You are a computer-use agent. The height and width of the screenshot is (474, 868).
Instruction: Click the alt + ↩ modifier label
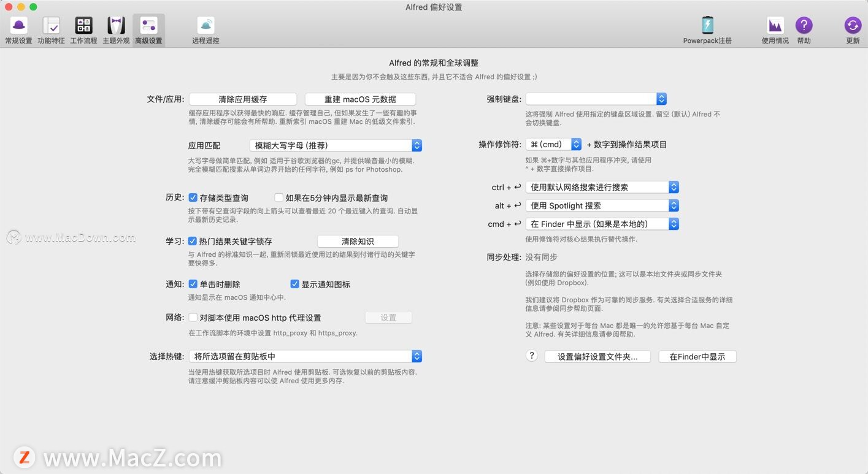(508, 206)
